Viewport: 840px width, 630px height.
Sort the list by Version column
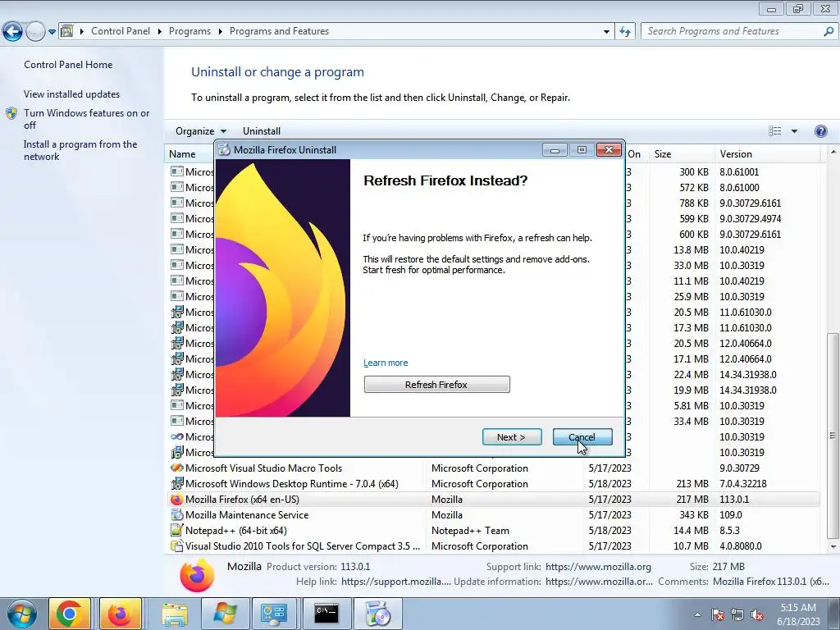pyautogui.click(x=767, y=153)
